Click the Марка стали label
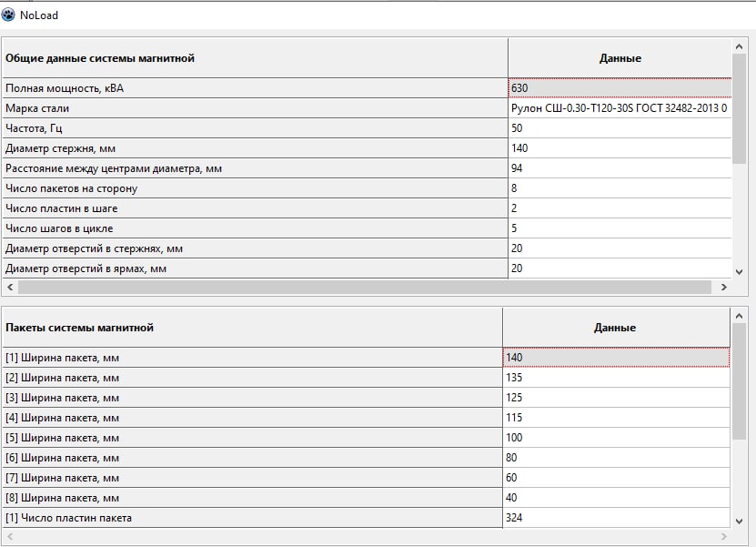The height and width of the screenshot is (547, 756). tap(37, 108)
